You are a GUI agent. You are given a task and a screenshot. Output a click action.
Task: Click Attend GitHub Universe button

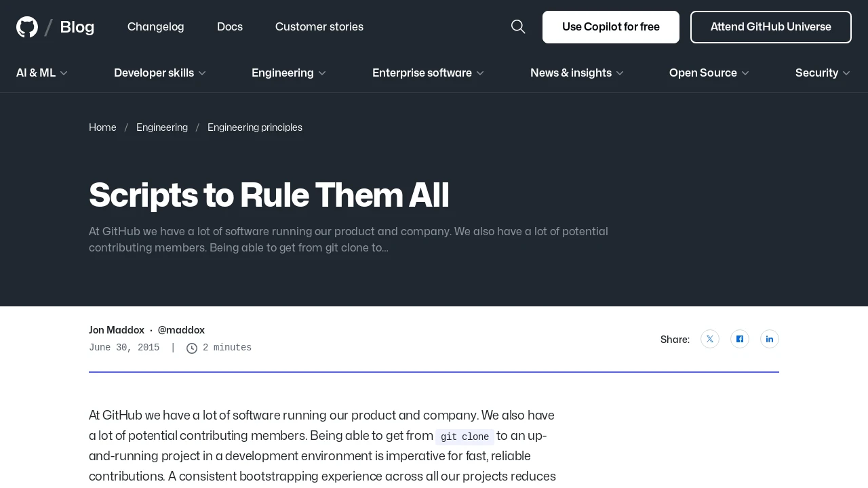771,27
